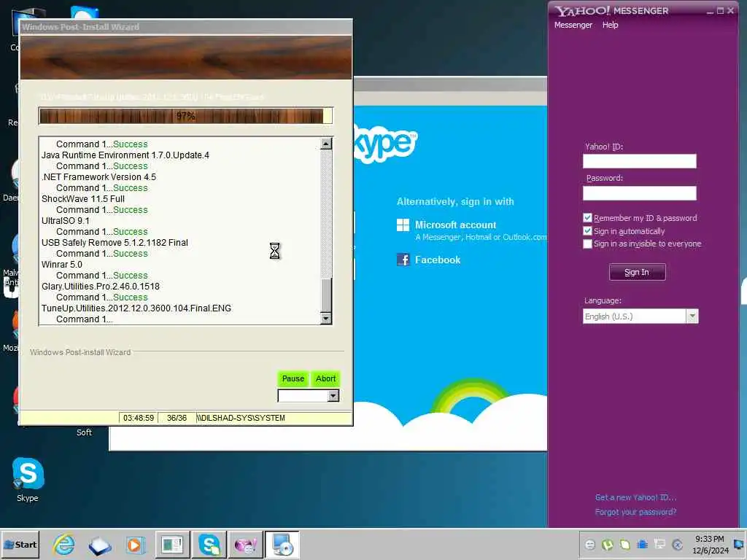Select Glary.Utilities.Pro.2.46.0.1518 log line

pos(101,287)
